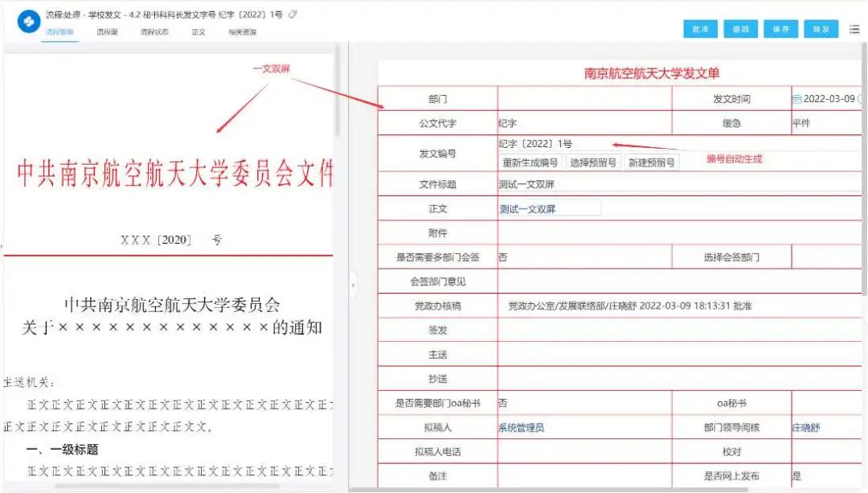Click the 新建预留号 button

(652, 162)
